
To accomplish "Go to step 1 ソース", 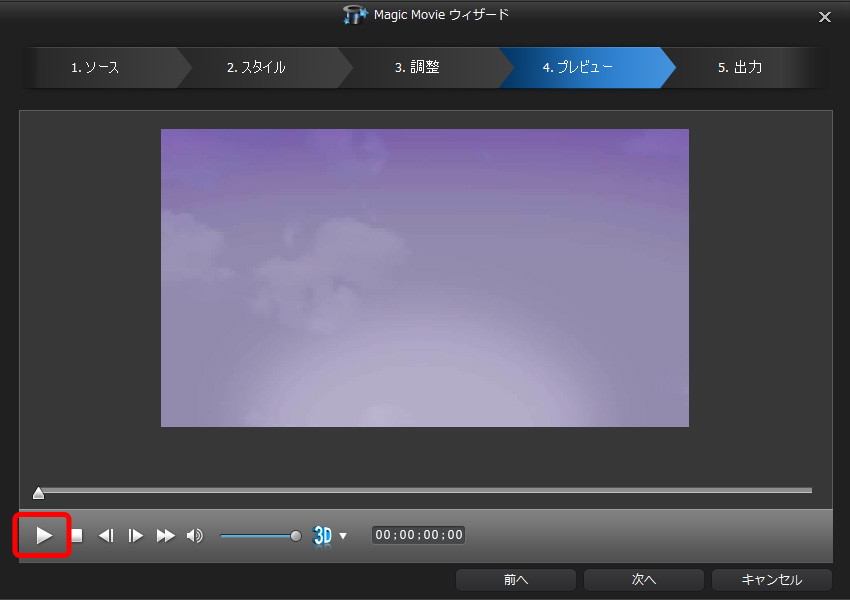I will (95, 68).
